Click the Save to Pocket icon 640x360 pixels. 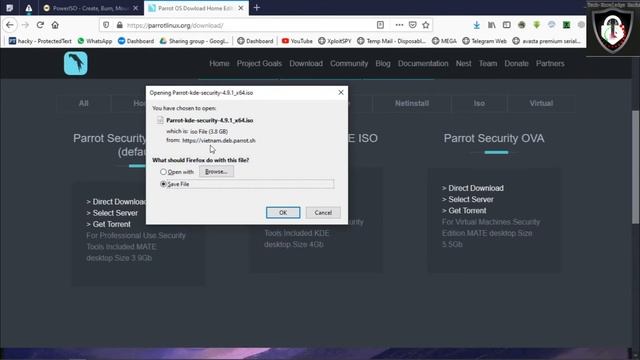[413, 25]
